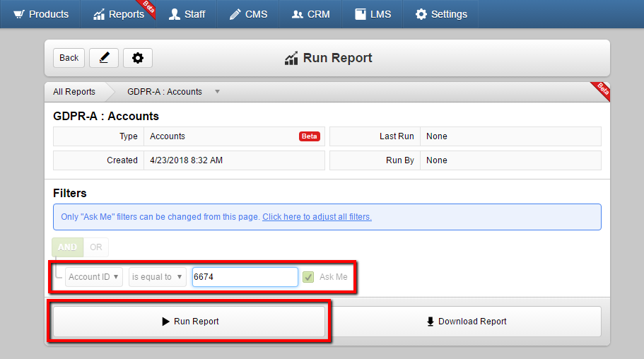
Task: Click the Run Report button
Action: point(189,322)
